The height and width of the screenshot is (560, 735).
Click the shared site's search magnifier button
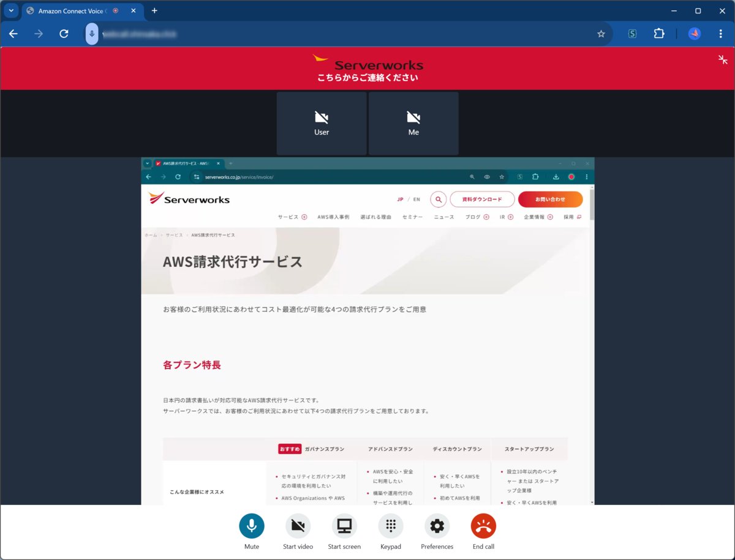(x=438, y=200)
